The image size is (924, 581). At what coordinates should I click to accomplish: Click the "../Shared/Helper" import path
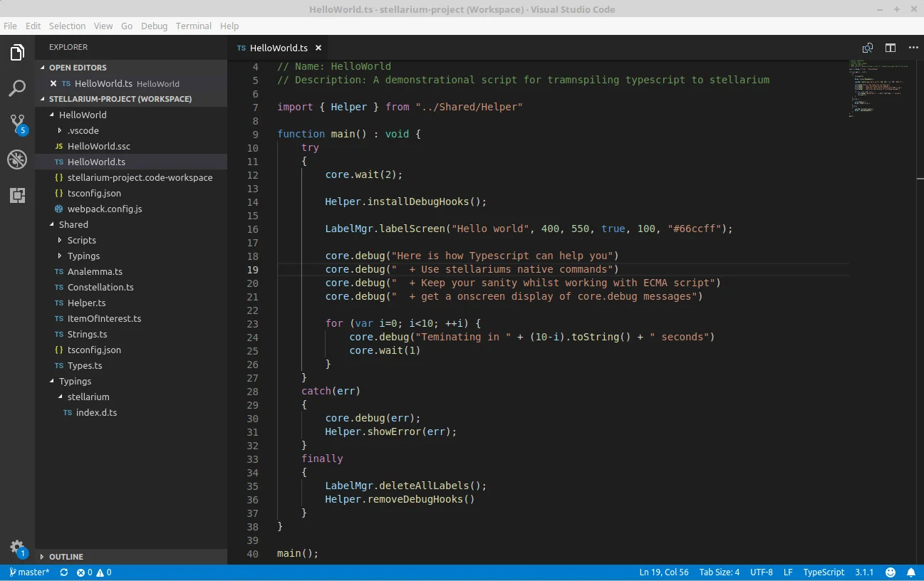(x=469, y=107)
